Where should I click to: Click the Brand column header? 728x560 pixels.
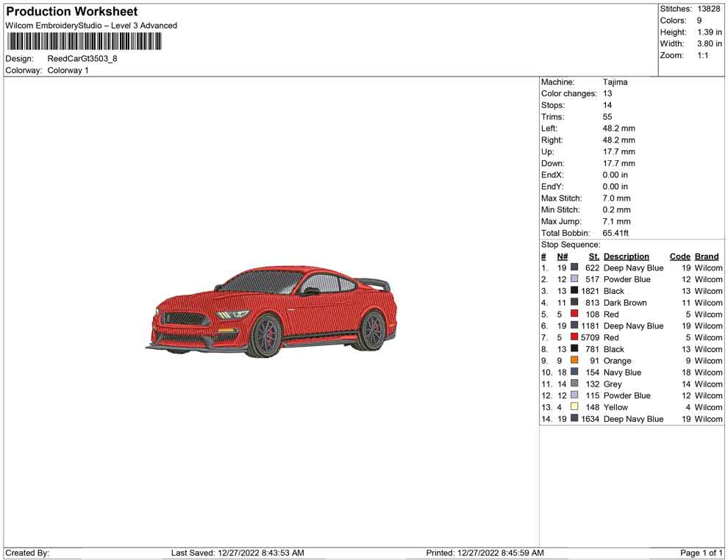click(x=707, y=256)
